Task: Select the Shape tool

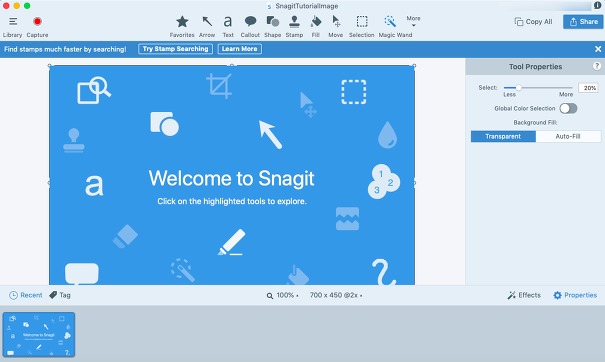Action: pyautogui.click(x=272, y=26)
